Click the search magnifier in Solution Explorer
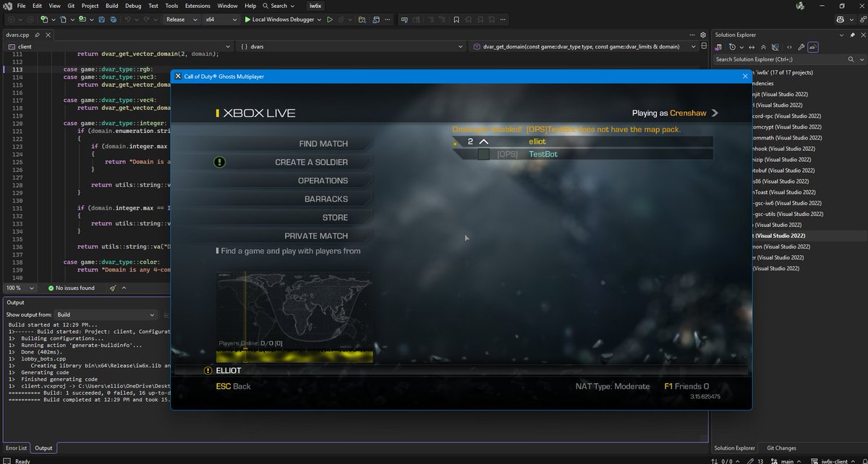Image resolution: width=868 pixels, height=464 pixels. click(851, 59)
